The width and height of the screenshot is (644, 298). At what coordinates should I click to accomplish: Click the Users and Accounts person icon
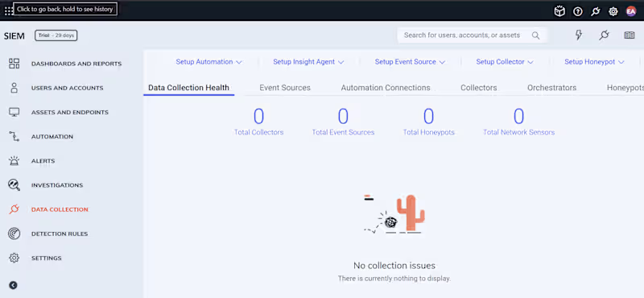coord(14,88)
